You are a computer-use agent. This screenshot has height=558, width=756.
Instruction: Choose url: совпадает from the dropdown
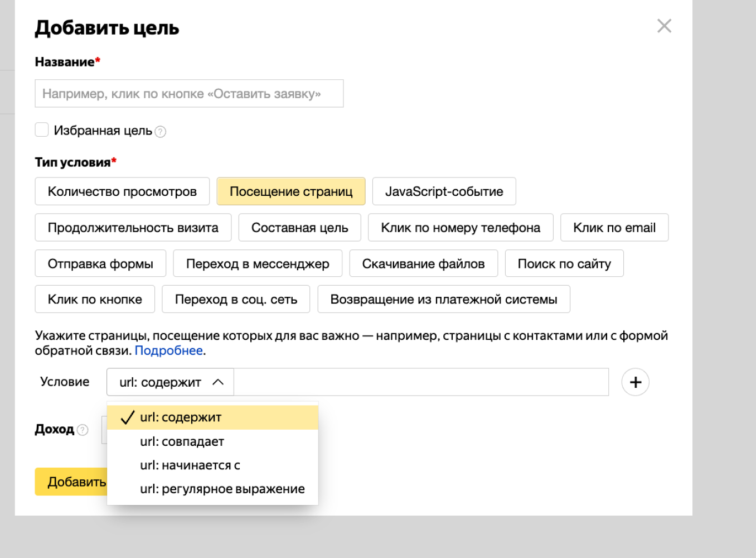182,441
